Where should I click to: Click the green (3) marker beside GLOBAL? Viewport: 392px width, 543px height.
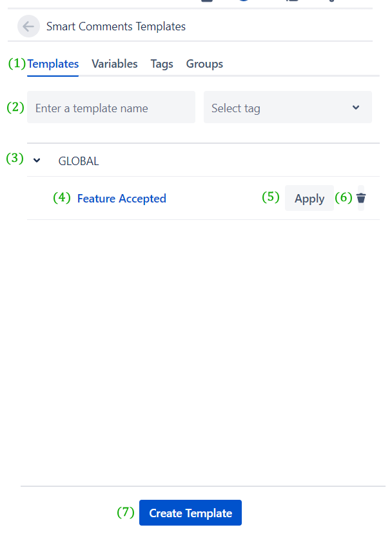click(x=15, y=158)
